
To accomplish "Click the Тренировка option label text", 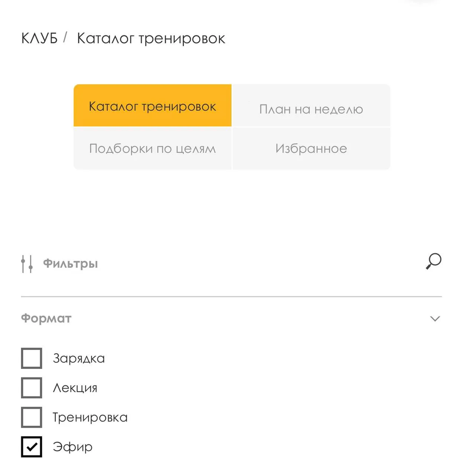I will point(90,417).
